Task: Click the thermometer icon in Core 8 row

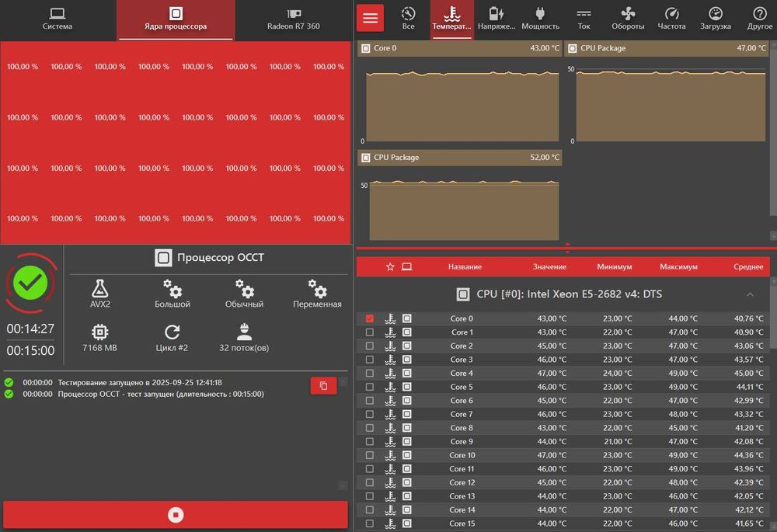Action: point(391,428)
